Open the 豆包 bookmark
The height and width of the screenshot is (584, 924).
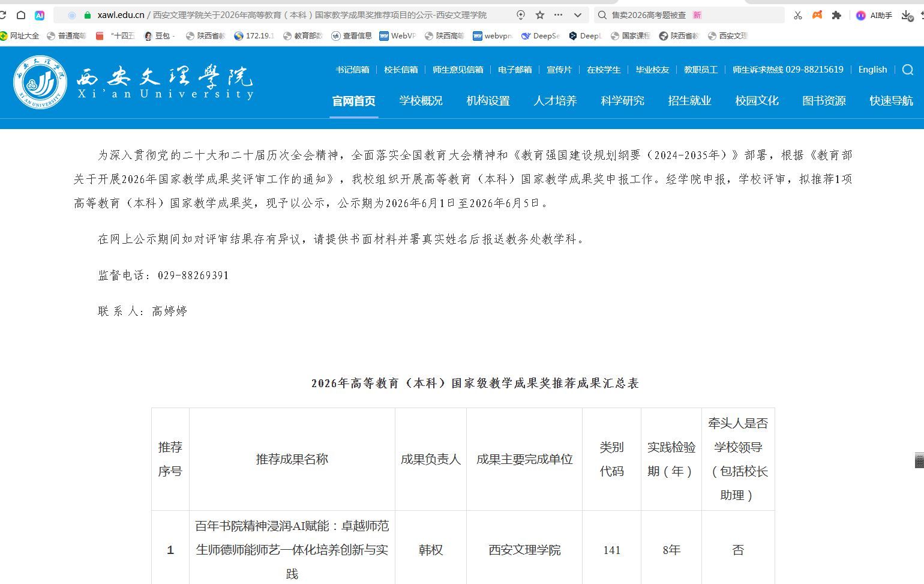[160, 36]
